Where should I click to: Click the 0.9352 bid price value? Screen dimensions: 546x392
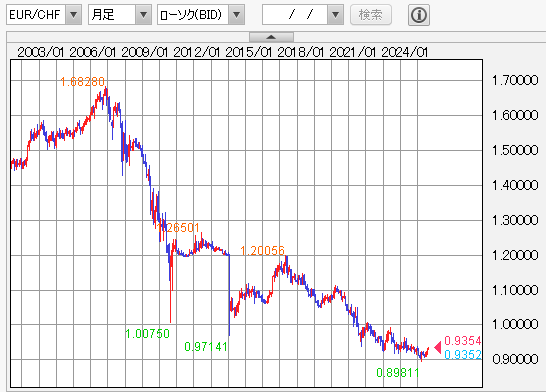[463, 354]
